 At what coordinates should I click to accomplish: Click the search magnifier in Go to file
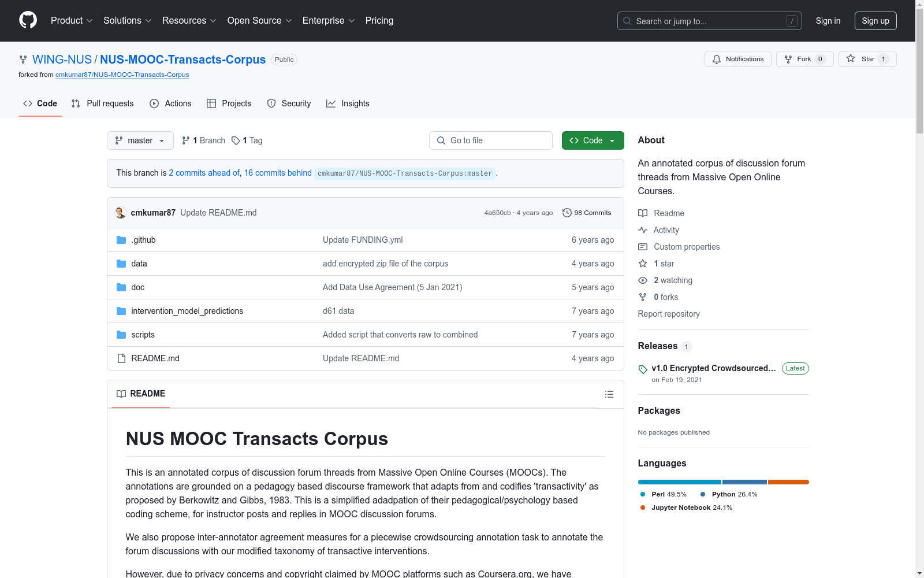pyautogui.click(x=441, y=140)
